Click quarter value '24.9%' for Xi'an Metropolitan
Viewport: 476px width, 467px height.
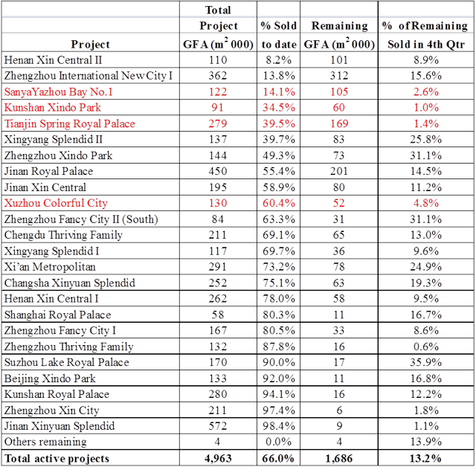point(426,267)
